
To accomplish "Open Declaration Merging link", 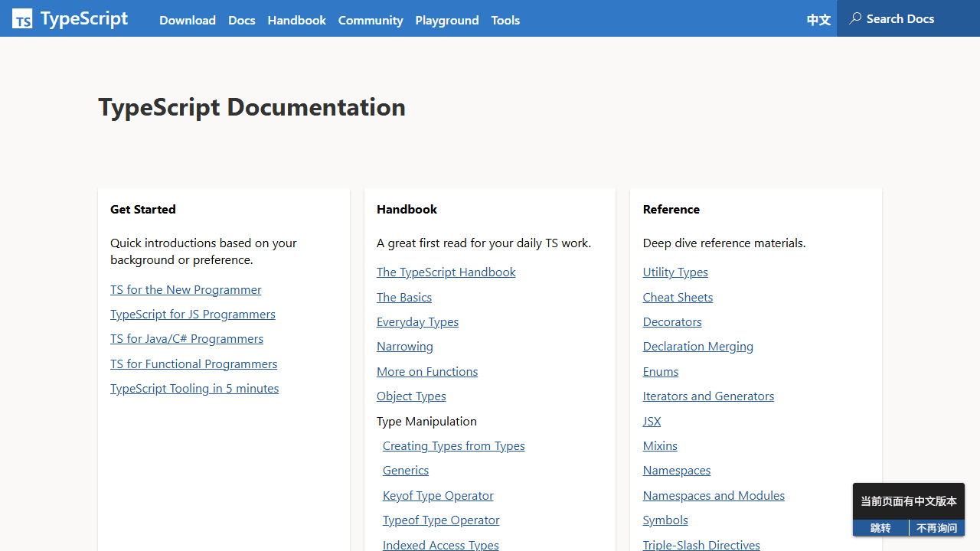I will coord(698,346).
